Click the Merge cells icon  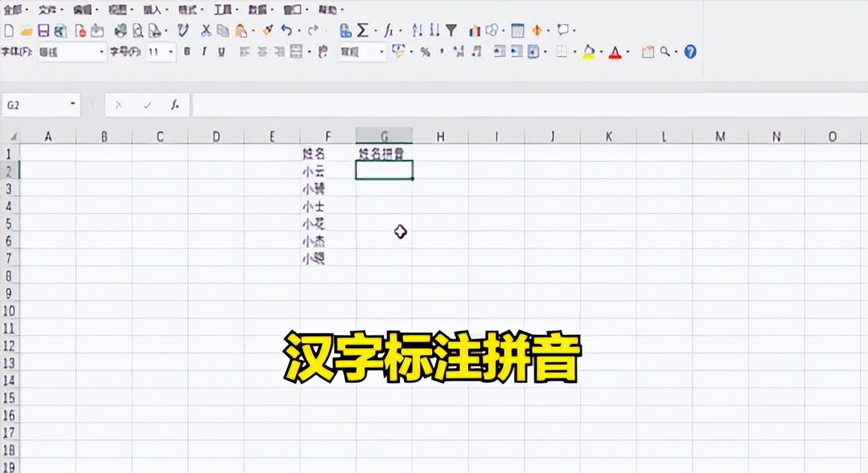pos(296,52)
